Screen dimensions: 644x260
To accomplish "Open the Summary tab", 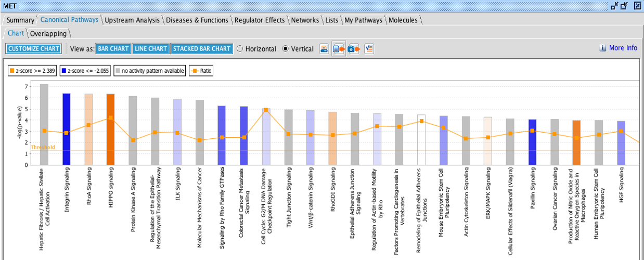I will pos(20,20).
